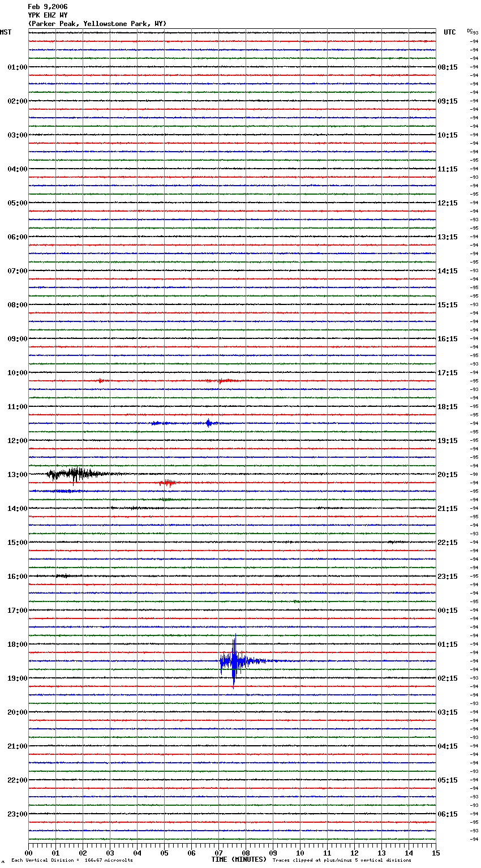The image size is (481, 868).
Task: Click the "12:15" UTC time label
Action: pos(448,203)
